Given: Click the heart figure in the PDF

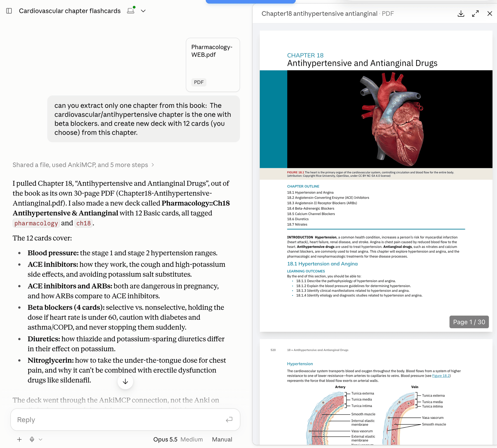Looking at the screenshot, I should (390, 119).
